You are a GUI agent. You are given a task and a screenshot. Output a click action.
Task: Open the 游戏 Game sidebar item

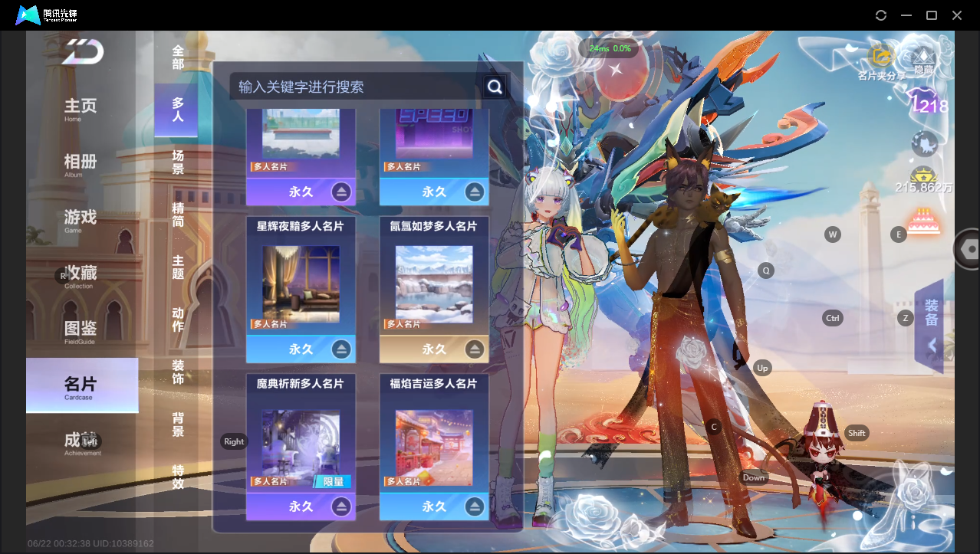[81, 220]
